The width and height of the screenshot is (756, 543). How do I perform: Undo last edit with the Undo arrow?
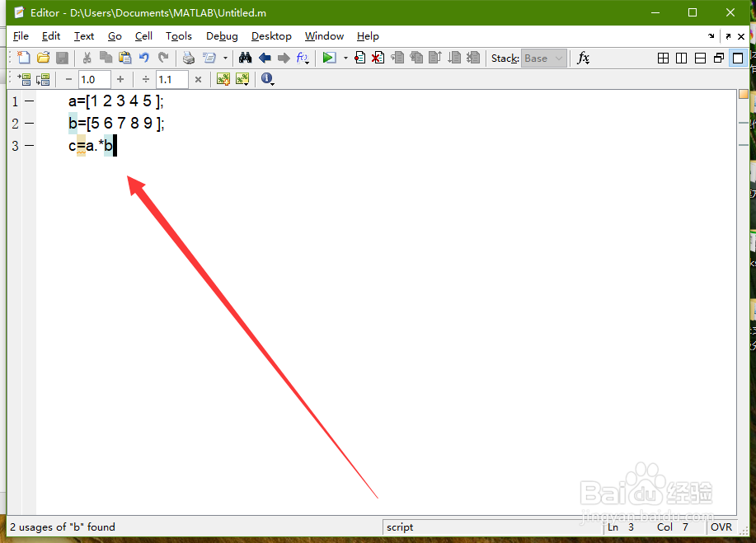point(144,58)
